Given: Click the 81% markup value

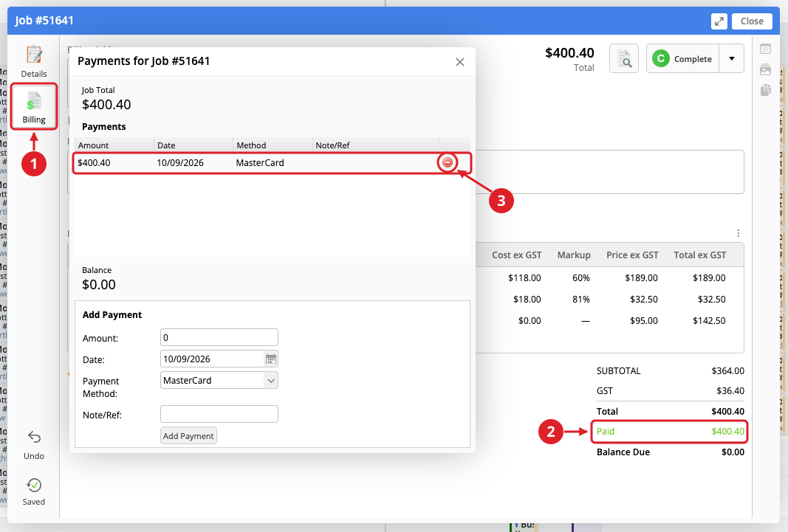Looking at the screenshot, I should point(581,299).
